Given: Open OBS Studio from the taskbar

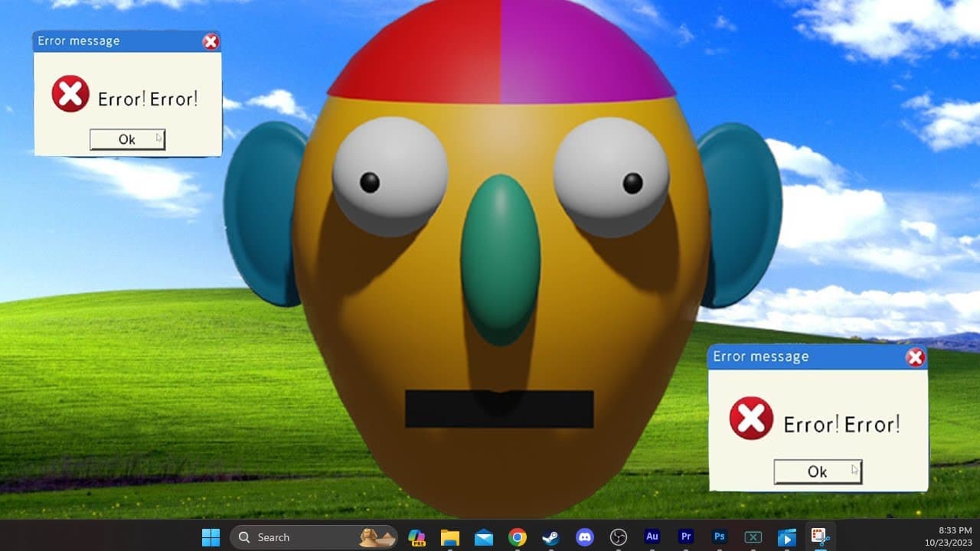Looking at the screenshot, I should coord(618,537).
